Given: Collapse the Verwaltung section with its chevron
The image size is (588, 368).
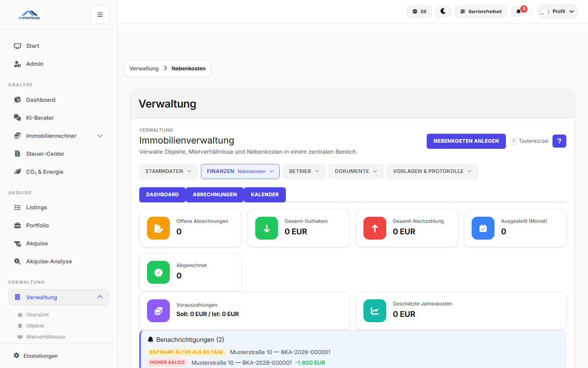Looking at the screenshot, I should (x=100, y=297).
